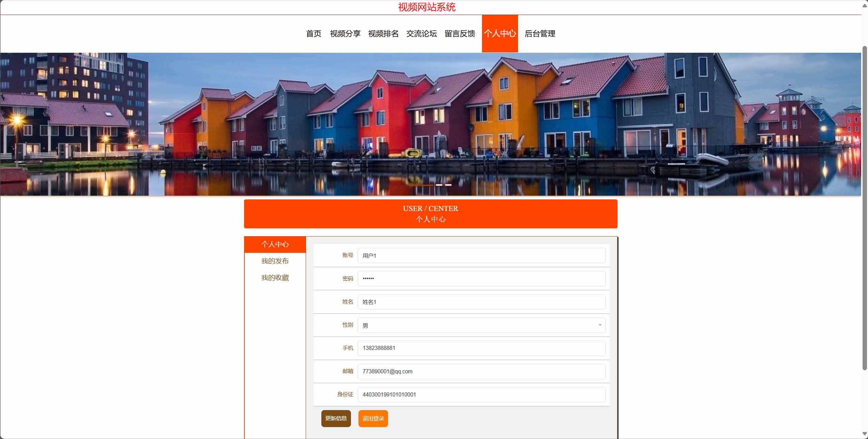Click the 账号 input field
This screenshot has height=439, width=868.
click(x=482, y=255)
